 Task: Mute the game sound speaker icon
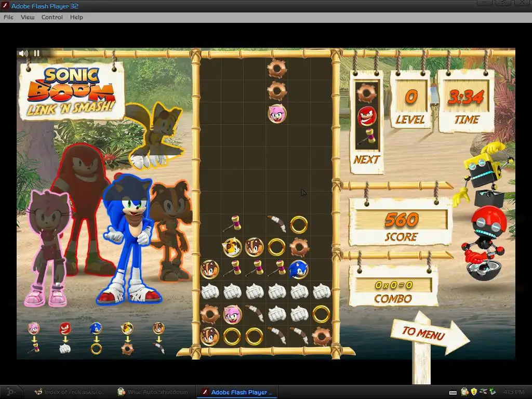pos(23,54)
